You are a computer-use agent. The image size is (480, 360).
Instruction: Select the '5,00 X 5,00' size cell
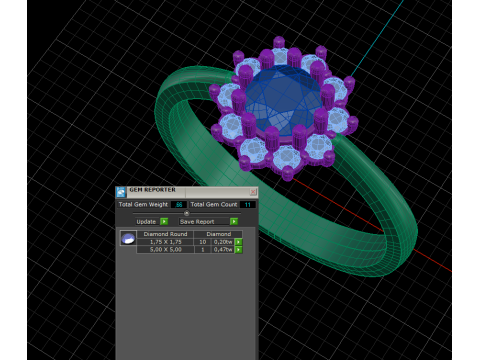click(x=165, y=250)
